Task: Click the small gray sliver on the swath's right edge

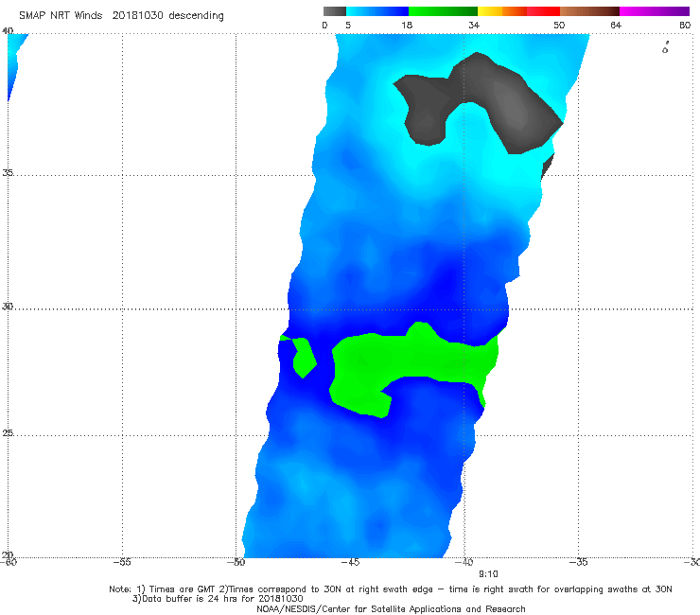Action: (548, 167)
